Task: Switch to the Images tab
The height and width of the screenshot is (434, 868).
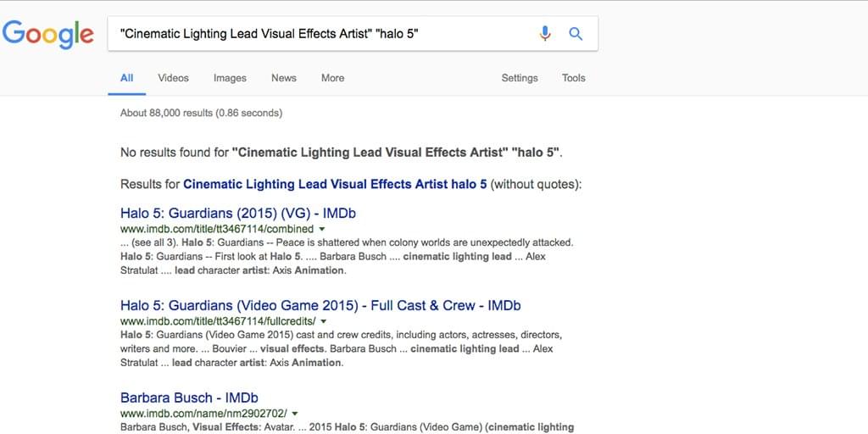Action: tap(230, 78)
